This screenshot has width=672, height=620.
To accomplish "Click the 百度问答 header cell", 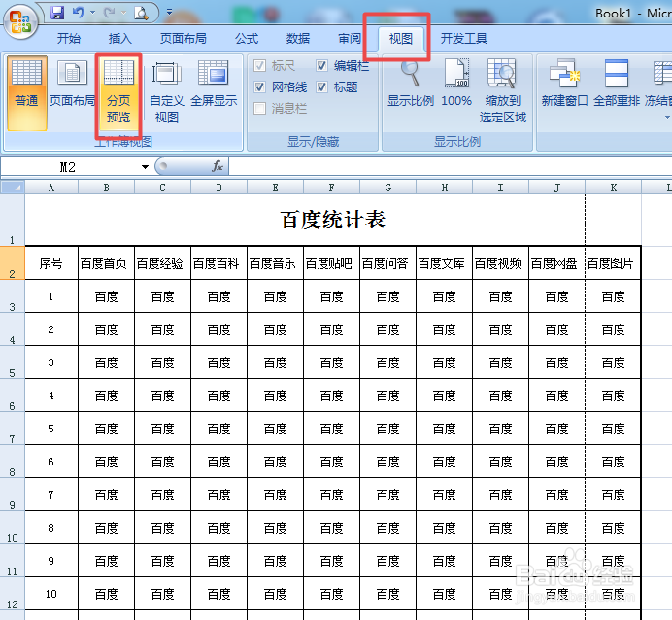I will coord(387,262).
